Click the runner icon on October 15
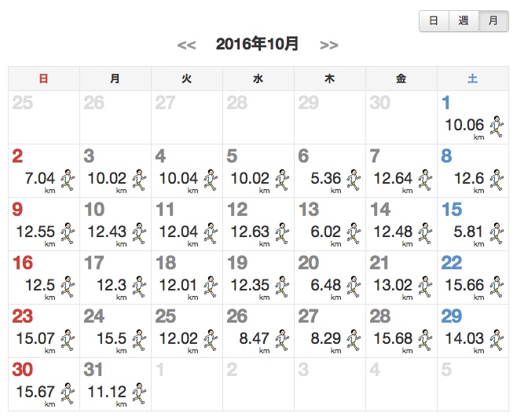The width and height of the screenshot is (517, 420). [x=496, y=233]
